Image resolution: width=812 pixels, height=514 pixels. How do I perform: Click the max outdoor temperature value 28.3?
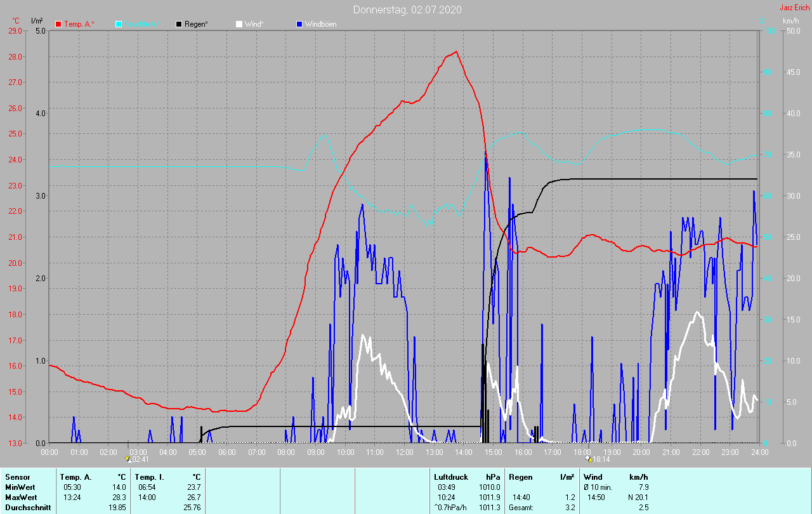coord(119,498)
